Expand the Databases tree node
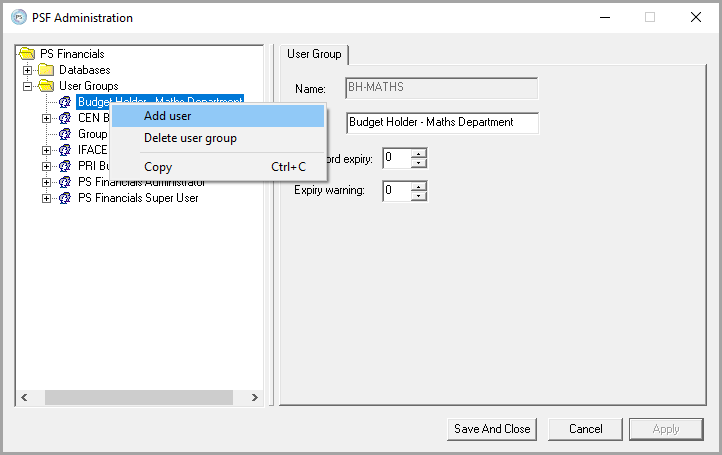The height and width of the screenshot is (455, 722). click(28, 70)
